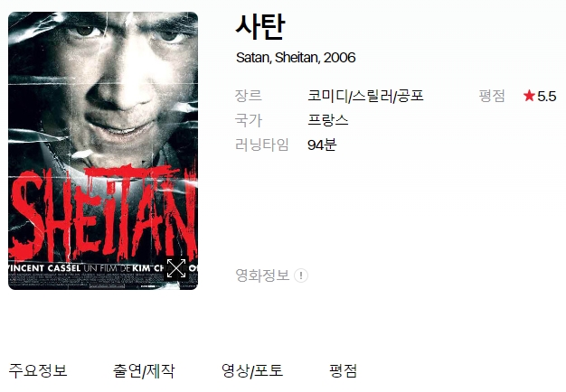Open the Sheitan movie poster thumbnail
The width and height of the screenshot is (566, 392).
[103, 151]
